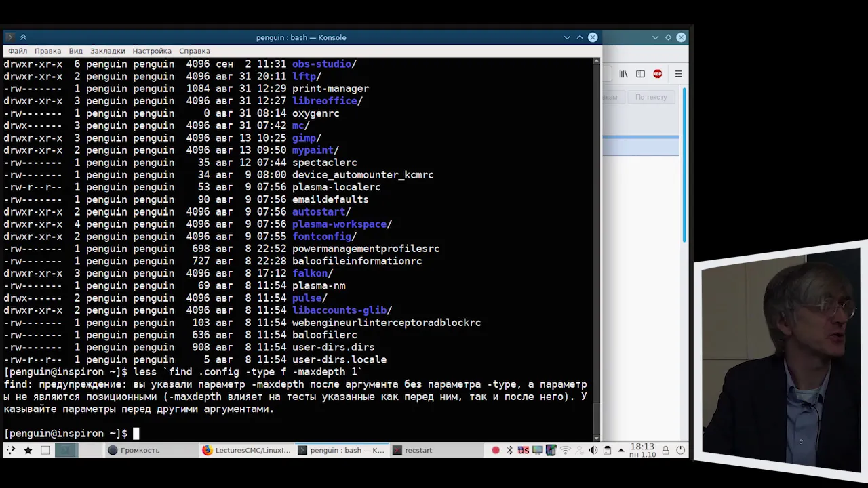
Task: Open the clock showing 18:13
Action: point(643,450)
